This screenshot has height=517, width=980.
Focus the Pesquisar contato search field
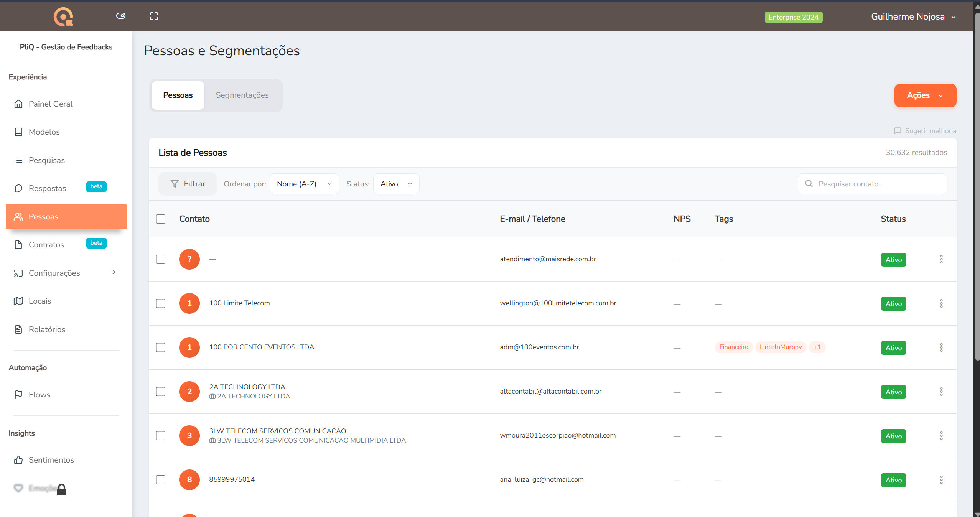point(873,184)
